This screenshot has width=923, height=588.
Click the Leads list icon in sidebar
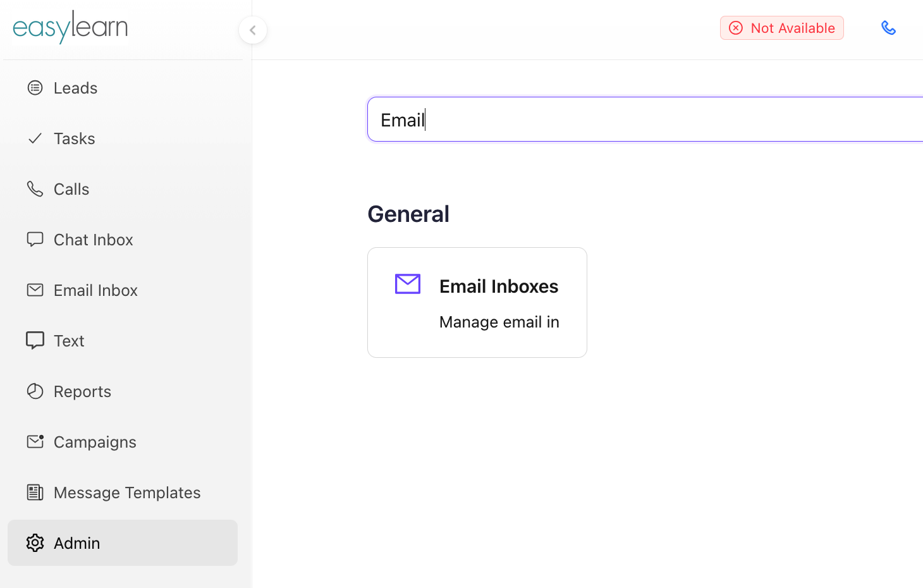click(x=35, y=88)
